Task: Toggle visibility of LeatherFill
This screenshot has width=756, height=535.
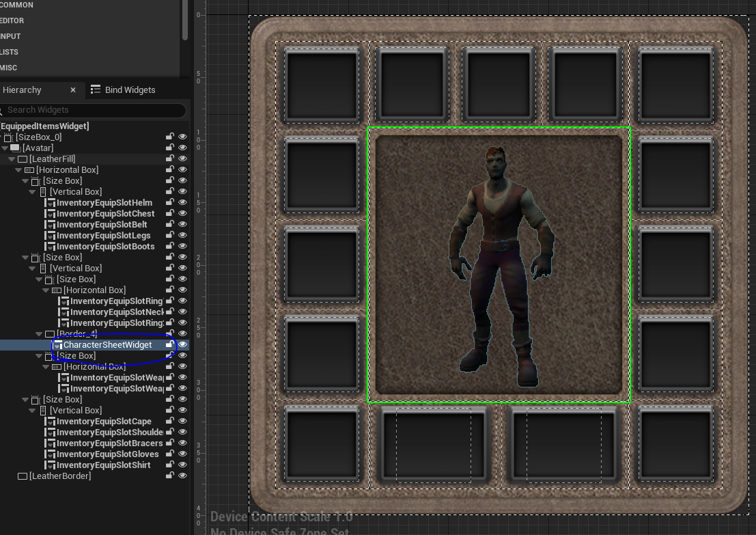Action: tap(183, 159)
